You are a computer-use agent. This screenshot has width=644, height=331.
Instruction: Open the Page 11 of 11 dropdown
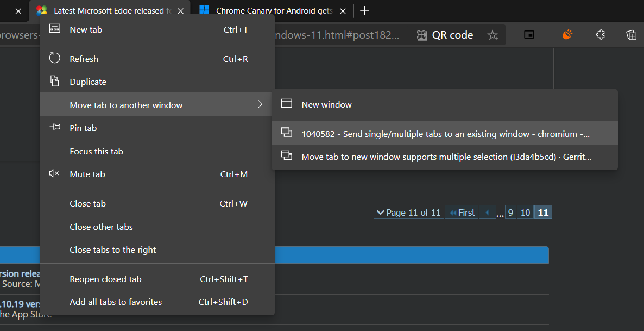pos(408,213)
